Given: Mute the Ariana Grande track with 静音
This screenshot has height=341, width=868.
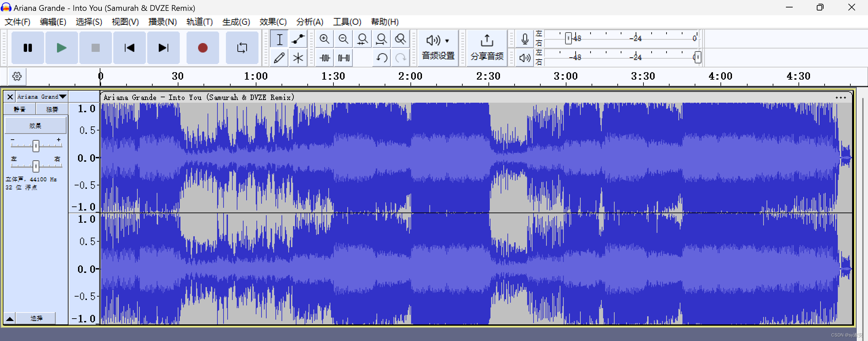Looking at the screenshot, I should 19,109.
